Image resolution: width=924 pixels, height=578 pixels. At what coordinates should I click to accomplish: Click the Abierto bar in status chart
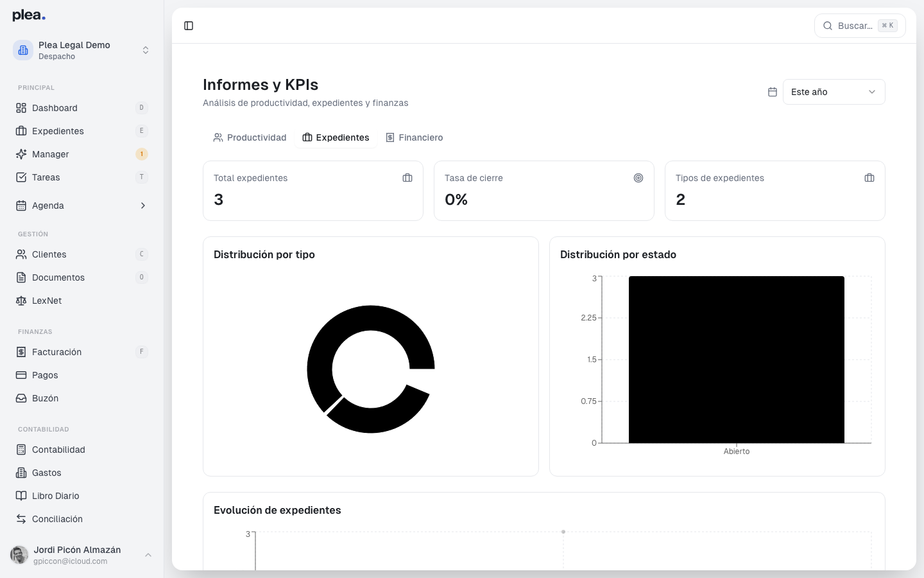(x=737, y=360)
